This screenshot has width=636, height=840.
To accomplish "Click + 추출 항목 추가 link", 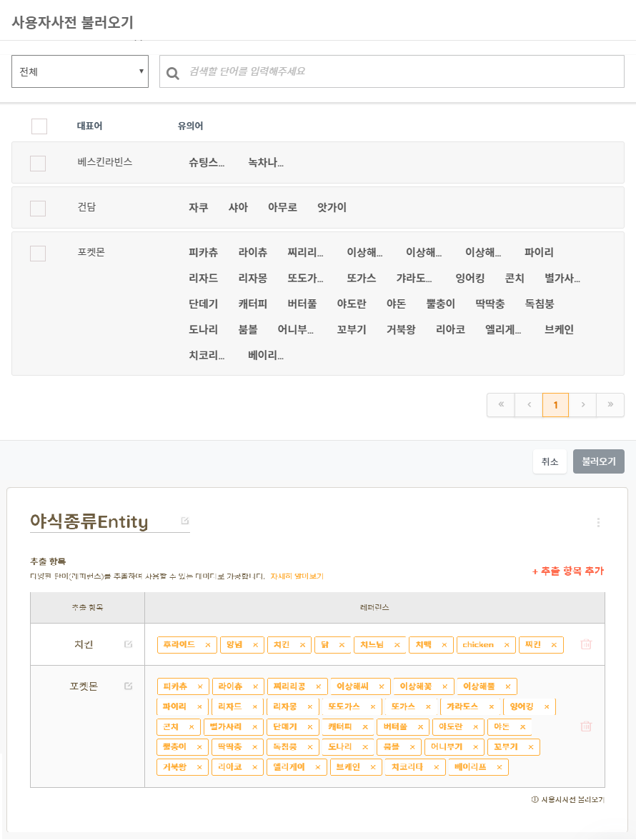I will (x=568, y=571).
